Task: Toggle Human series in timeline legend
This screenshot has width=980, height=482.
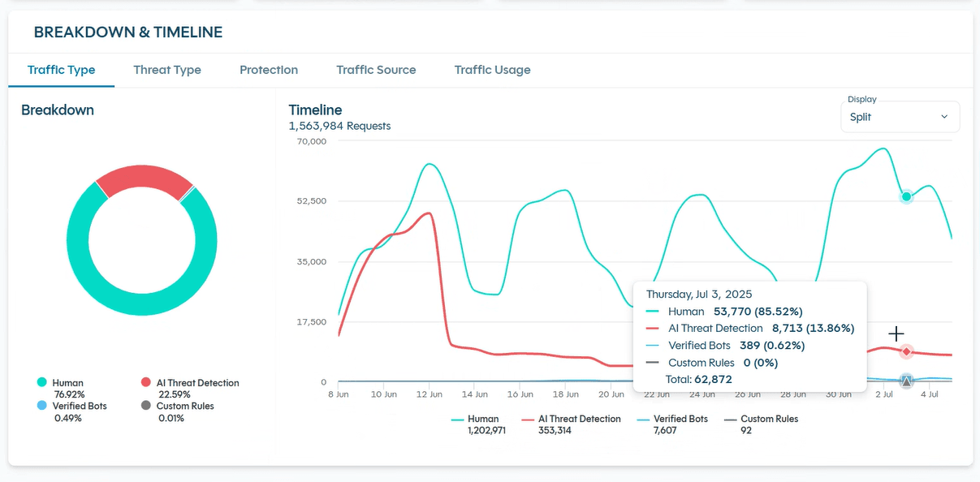Action: (476, 425)
